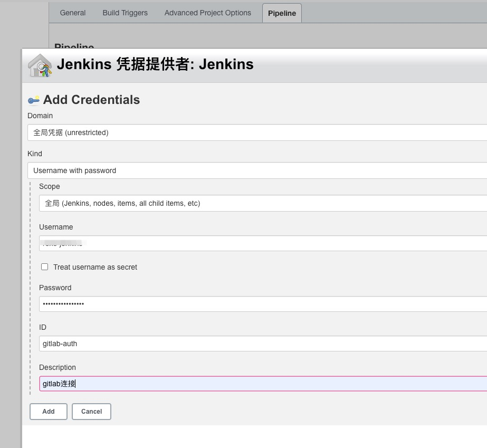The height and width of the screenshot is (448, 487).
Task: Expand the Scope dropdown
Action: coord(263,203)
